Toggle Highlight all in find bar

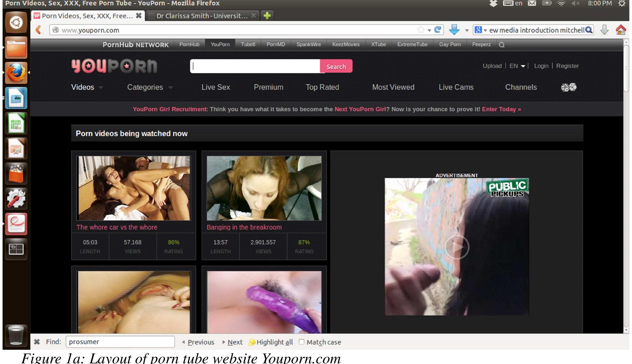271,342
